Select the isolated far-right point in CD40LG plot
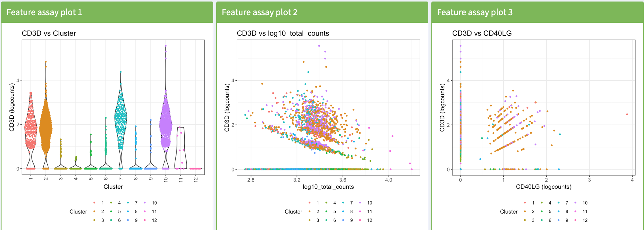The width and height of the screenshot is (644, 230). [x=627, y=114]
